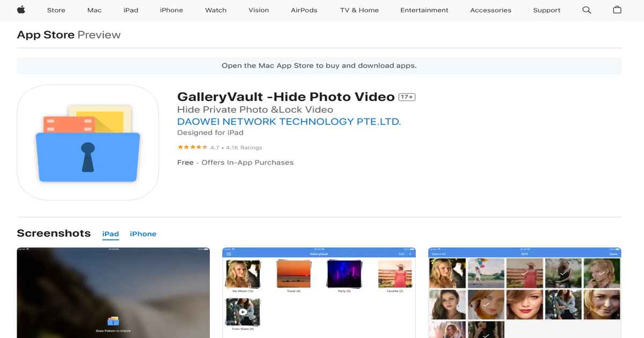The height and width of the screenshot is (338, 644).
Task: Click the App Store Preview heading
Action: pos(69,35)
